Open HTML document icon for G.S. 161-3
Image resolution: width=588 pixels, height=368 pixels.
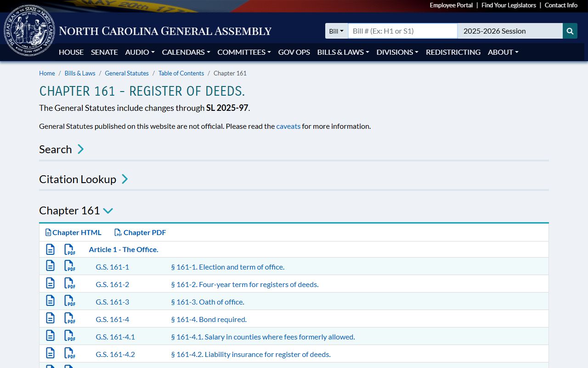tap(50, 301)
